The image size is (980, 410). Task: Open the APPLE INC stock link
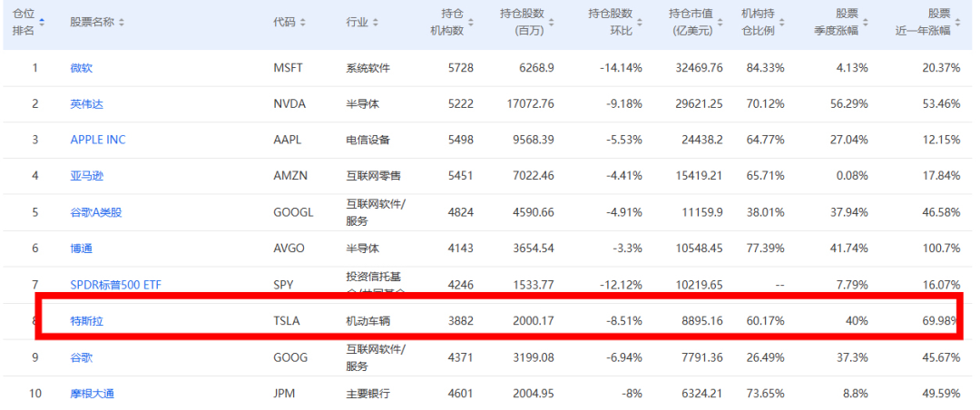97,140
